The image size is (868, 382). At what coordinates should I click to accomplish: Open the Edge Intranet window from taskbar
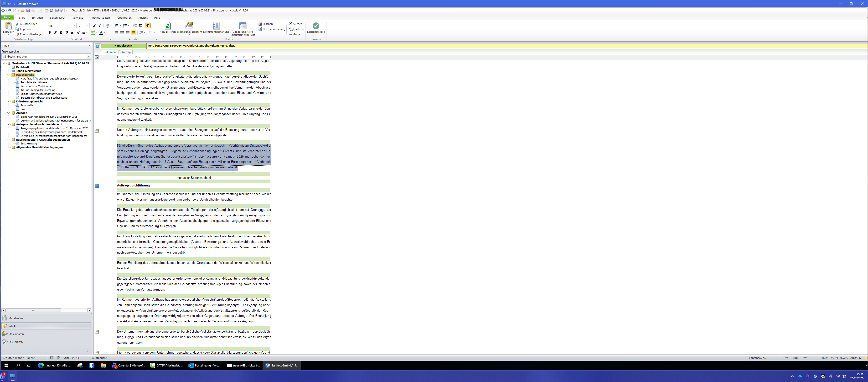point(55,366)
